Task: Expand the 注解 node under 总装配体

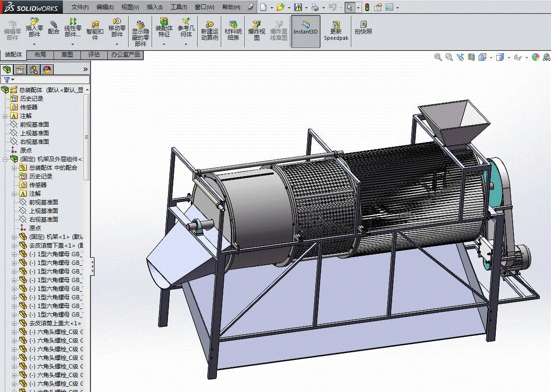Action: coord(5,116)
